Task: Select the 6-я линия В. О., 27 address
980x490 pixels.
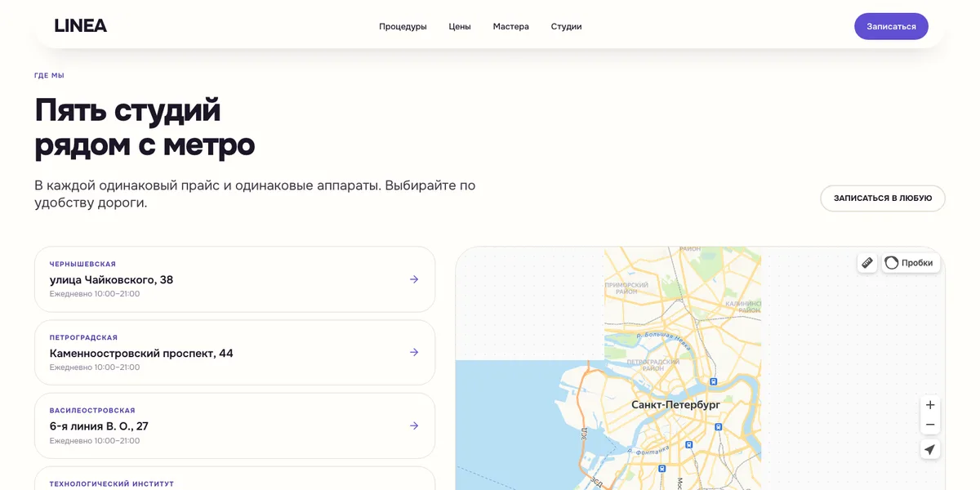Action: (x=99, y=426)
